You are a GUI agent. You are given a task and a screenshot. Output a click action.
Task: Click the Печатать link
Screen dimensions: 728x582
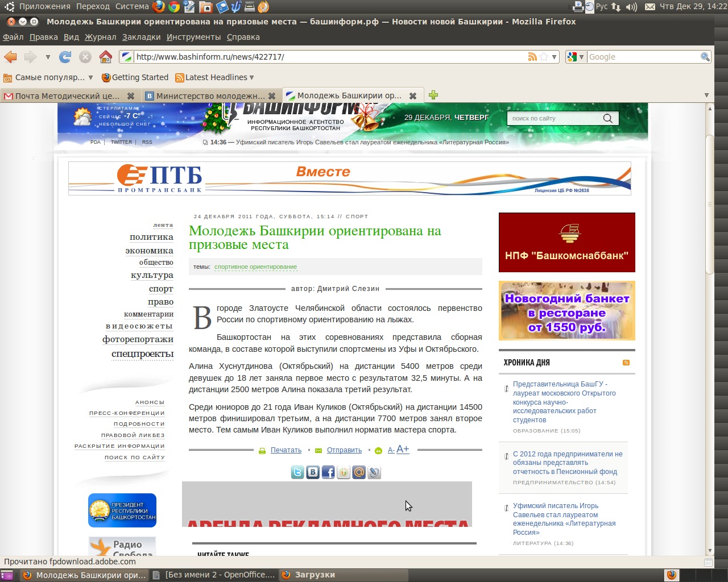click(286, 450)
